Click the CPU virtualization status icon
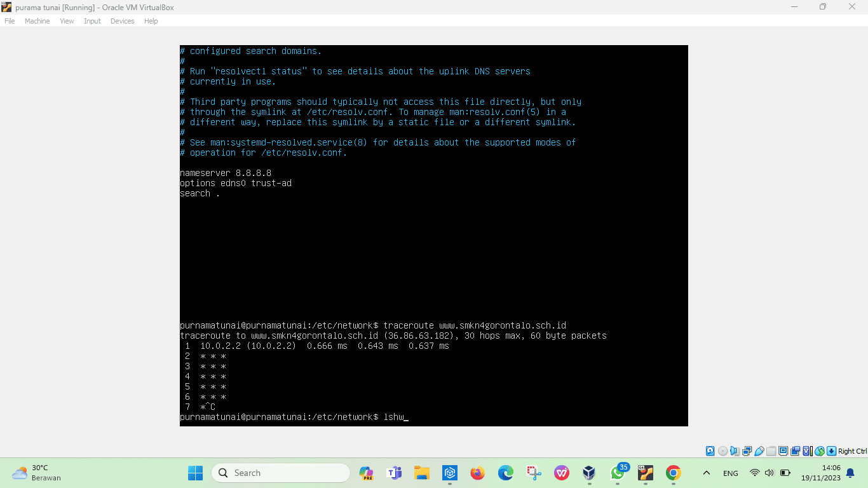The image size is (868, 488). (808, 451)
